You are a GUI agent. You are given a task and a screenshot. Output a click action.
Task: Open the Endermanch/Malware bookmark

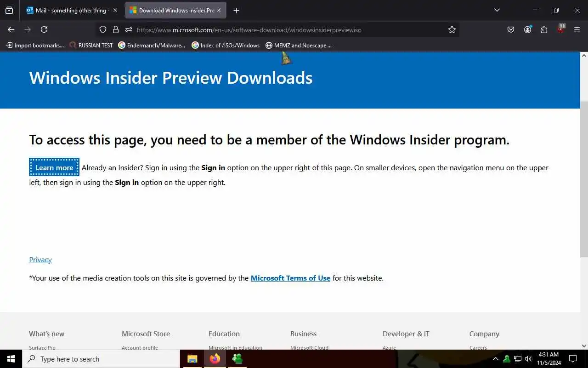[x=152, y=45]
